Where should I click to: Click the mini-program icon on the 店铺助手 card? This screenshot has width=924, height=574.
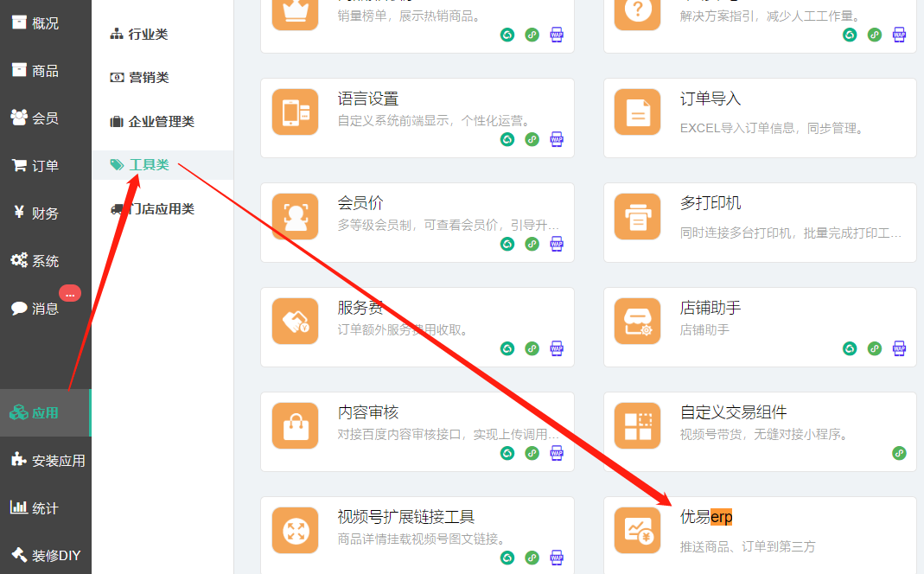click(x=850, y=349)
